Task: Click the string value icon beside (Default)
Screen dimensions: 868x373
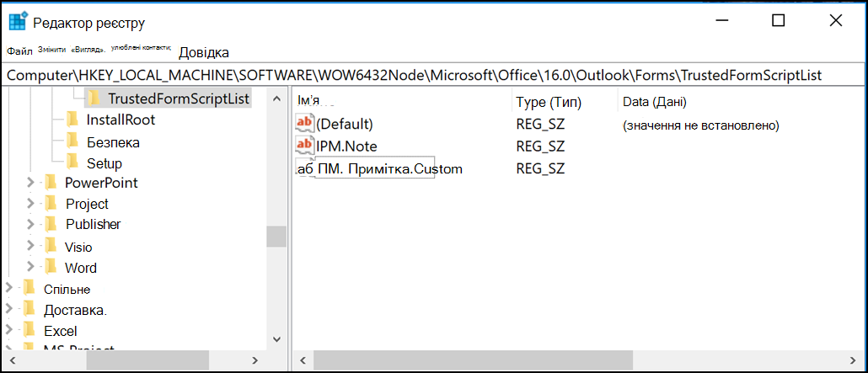Action: coord(306,123)
